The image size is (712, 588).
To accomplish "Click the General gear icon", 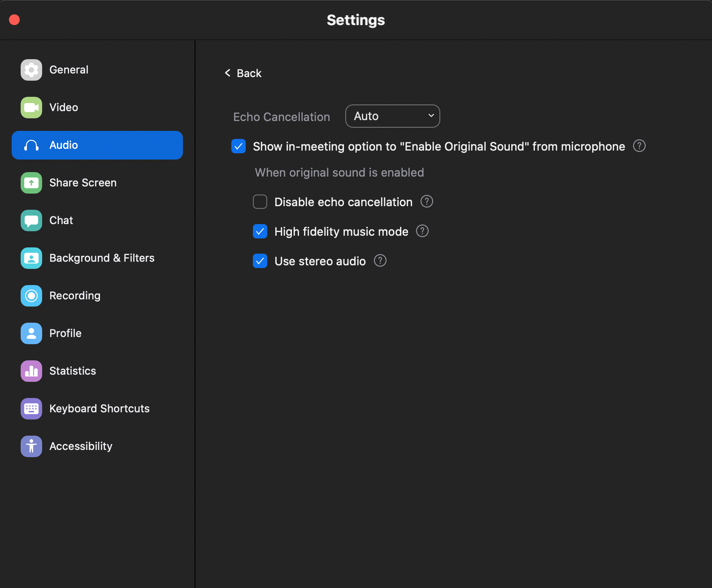I will [x=31, y=70].
